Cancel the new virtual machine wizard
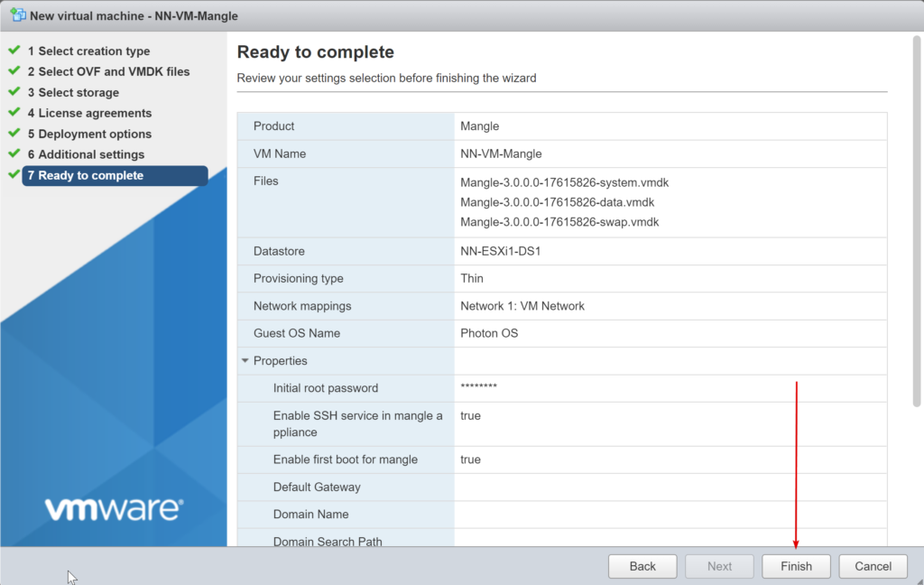 [873, 566]
